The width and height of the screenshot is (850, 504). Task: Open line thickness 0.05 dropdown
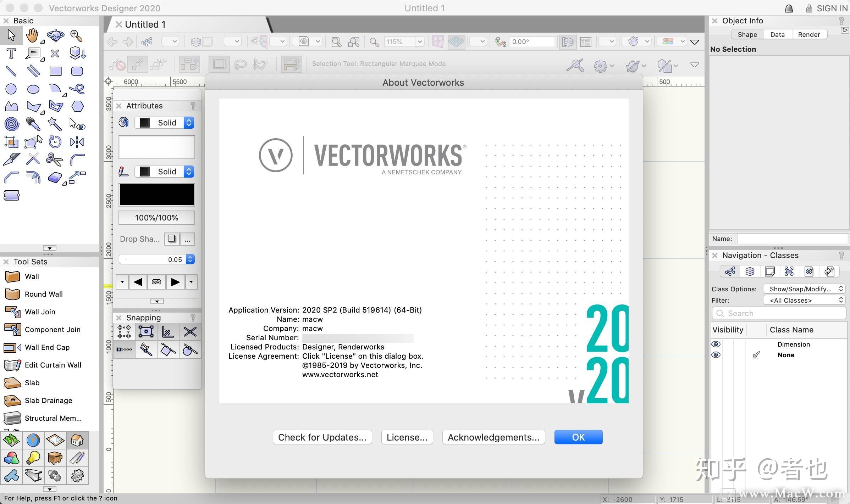[x=156, y=259]
